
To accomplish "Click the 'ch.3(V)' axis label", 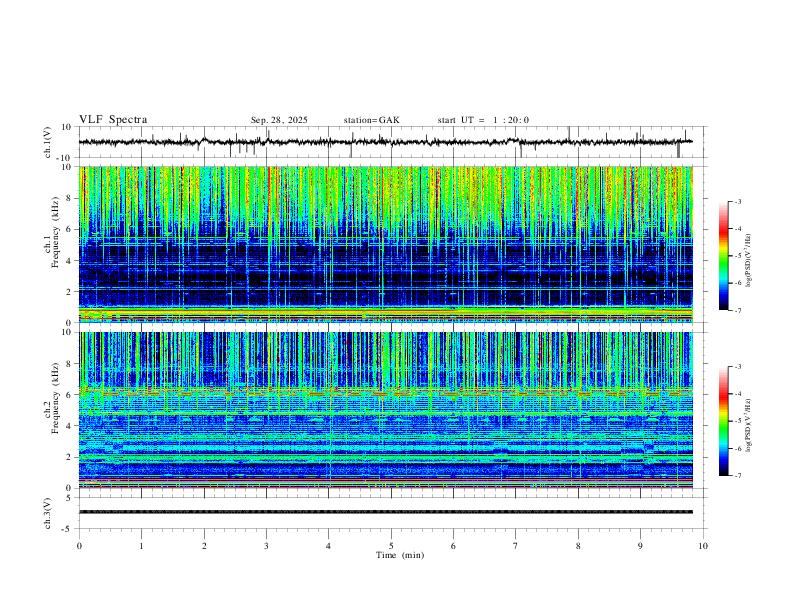I will [48, 513].
